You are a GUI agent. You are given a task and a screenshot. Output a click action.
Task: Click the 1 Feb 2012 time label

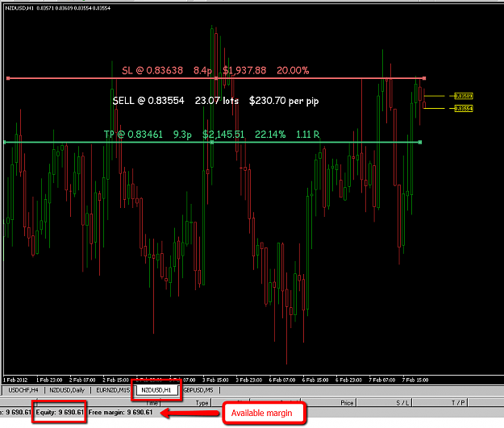(15, 380)
